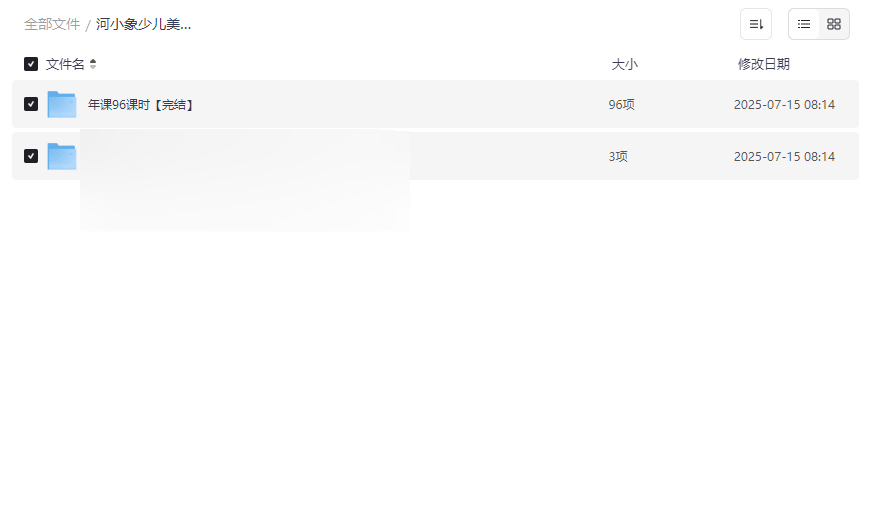
Task: Click the 年课96课时 folder icon
Action: [62, 104]
